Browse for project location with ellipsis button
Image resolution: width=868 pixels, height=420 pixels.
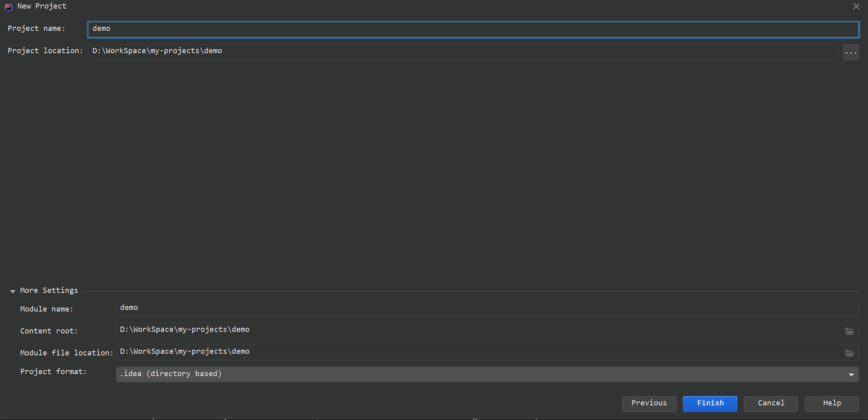click(851, 52)
